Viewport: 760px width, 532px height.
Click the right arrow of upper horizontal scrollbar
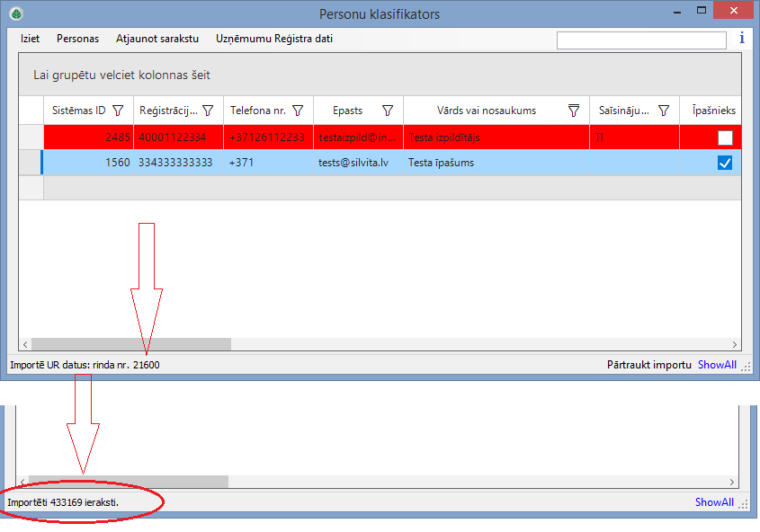pos(735,344)
